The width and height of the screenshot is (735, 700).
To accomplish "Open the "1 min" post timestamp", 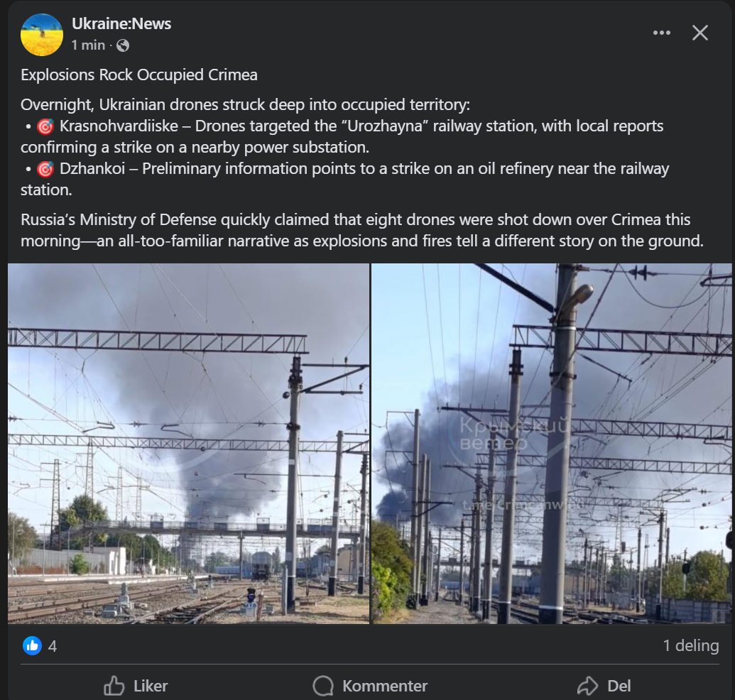I will [88, 45].
